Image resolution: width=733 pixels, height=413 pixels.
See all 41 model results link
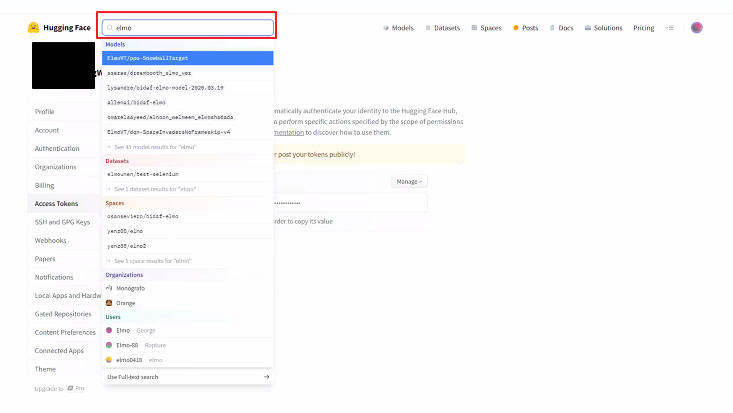188,147
